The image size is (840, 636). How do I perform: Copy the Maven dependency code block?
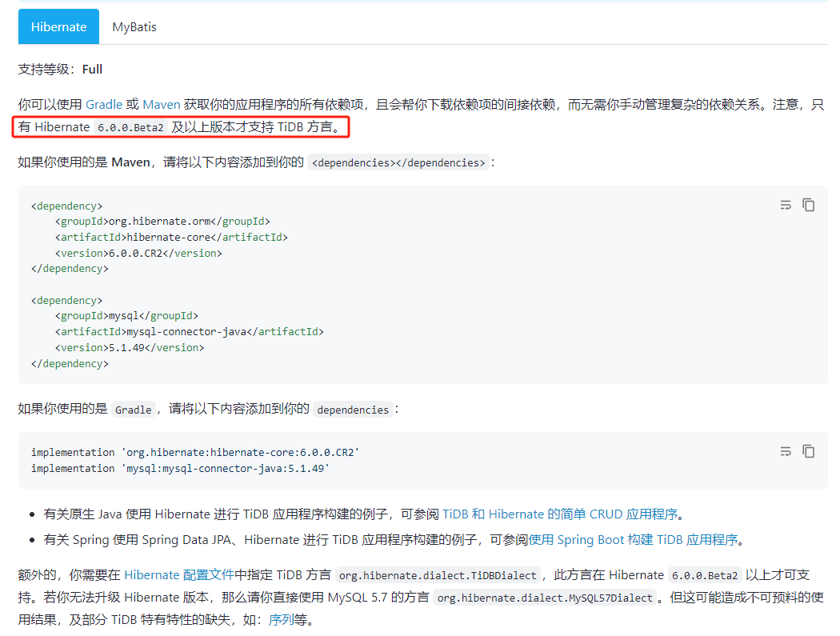(x=808, y=205)
